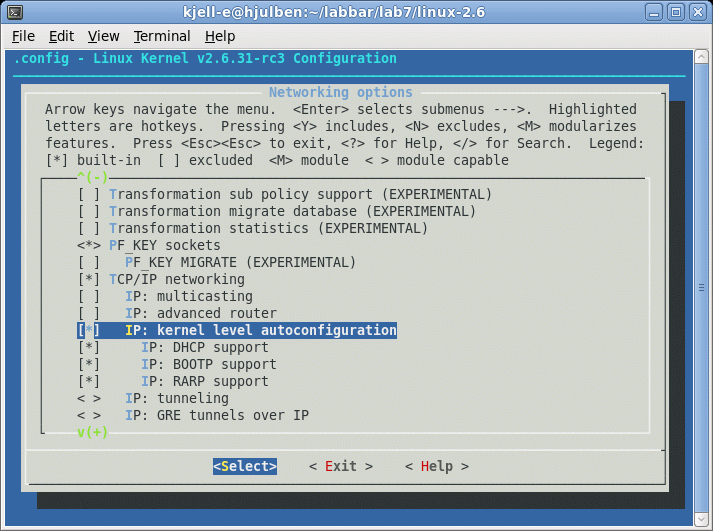This screenshot has width=713, height=531.
Task: Open the Edit menu
Action: click(61, 36)
